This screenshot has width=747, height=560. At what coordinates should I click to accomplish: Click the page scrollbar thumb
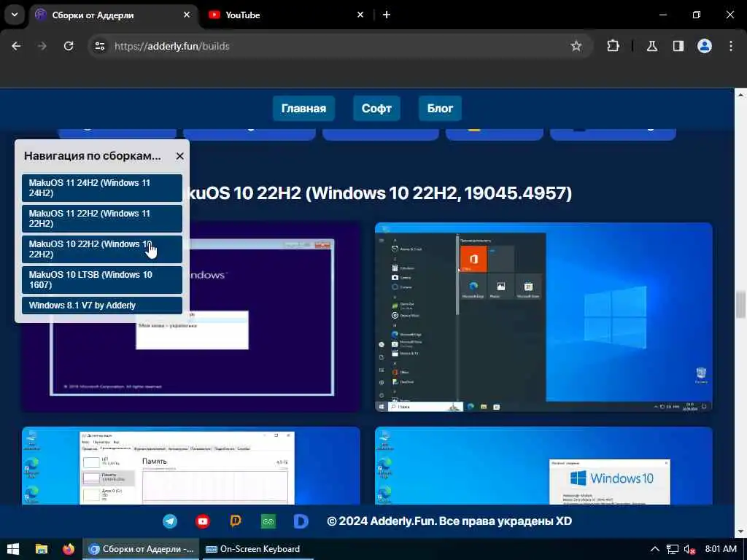click(740, 304)
